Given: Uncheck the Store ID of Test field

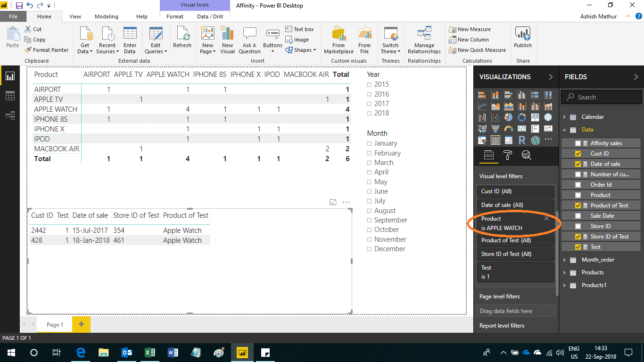Looking at the screenshot, I should point(578,237).
